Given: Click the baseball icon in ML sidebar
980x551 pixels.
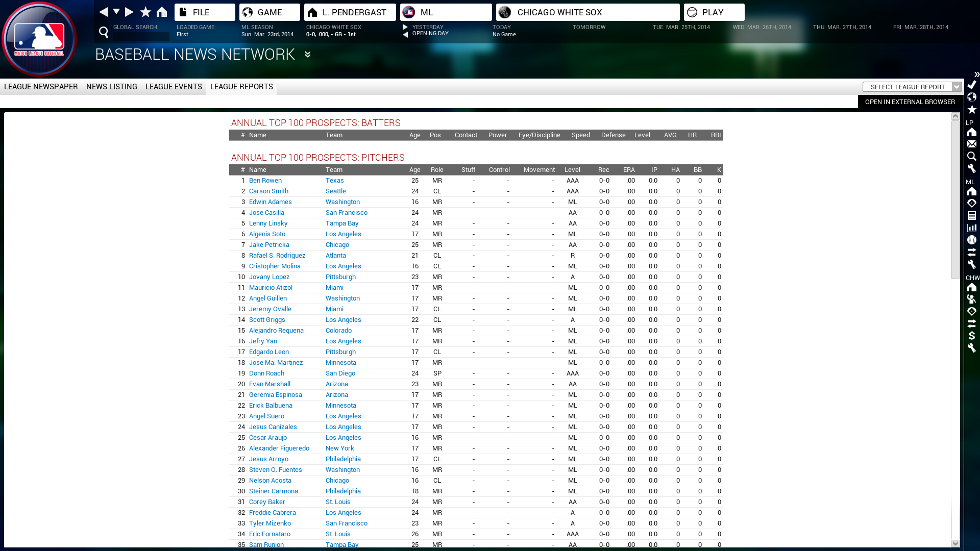Looking at the screenshot, I should pyautogui.click(x=971, y=240).
